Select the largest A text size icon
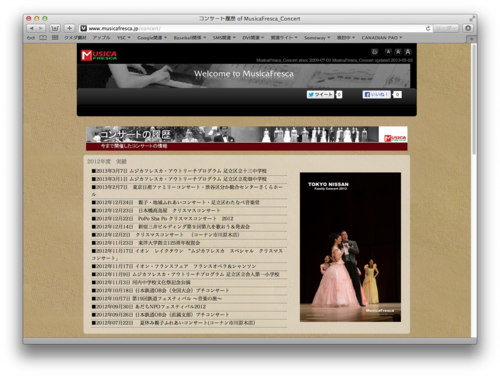This screenshot has height=376, width=500. (408, 52)
